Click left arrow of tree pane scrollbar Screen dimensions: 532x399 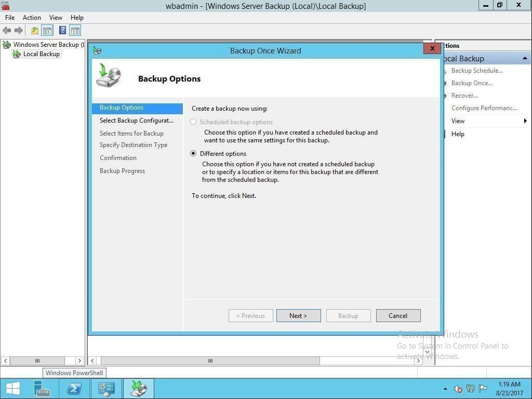[x=5, y=361]
